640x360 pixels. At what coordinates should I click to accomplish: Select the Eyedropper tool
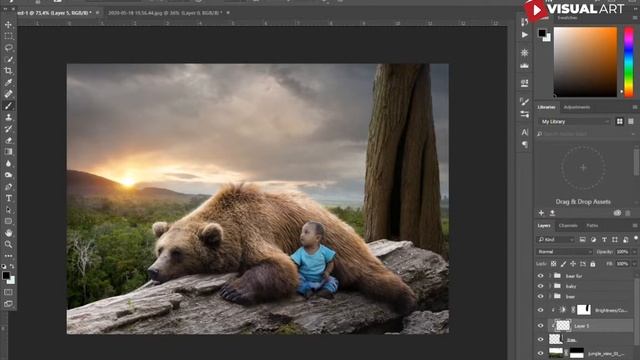[8, 82]
